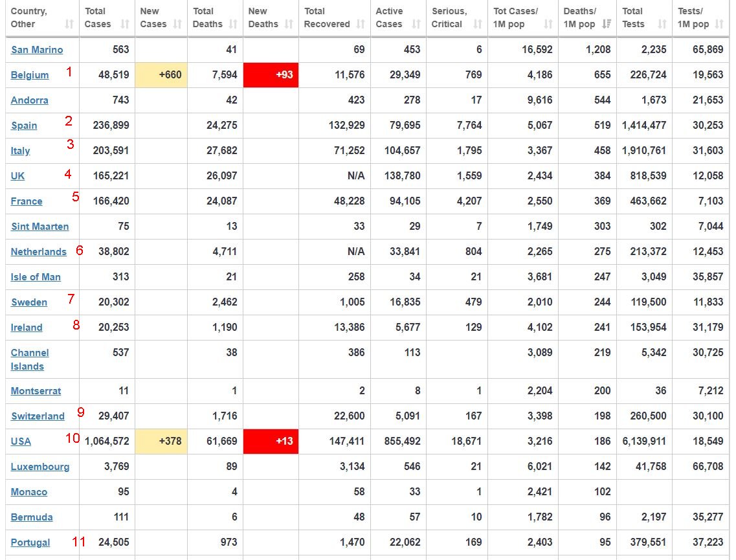The image size is (736, 560).
Task: Sort by Total Recovered arrow icon
Action: click(x=361, y=24)
